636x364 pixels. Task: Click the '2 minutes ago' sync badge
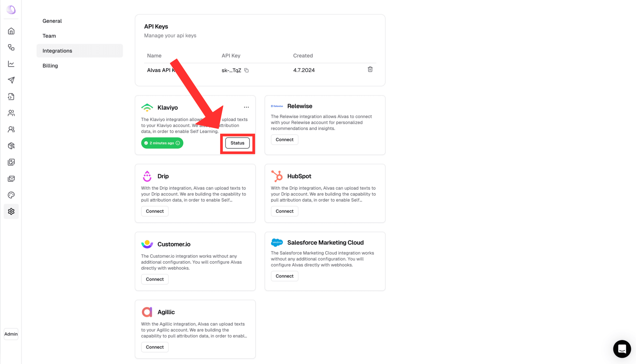pyautogui.click(x=162, y=143)
